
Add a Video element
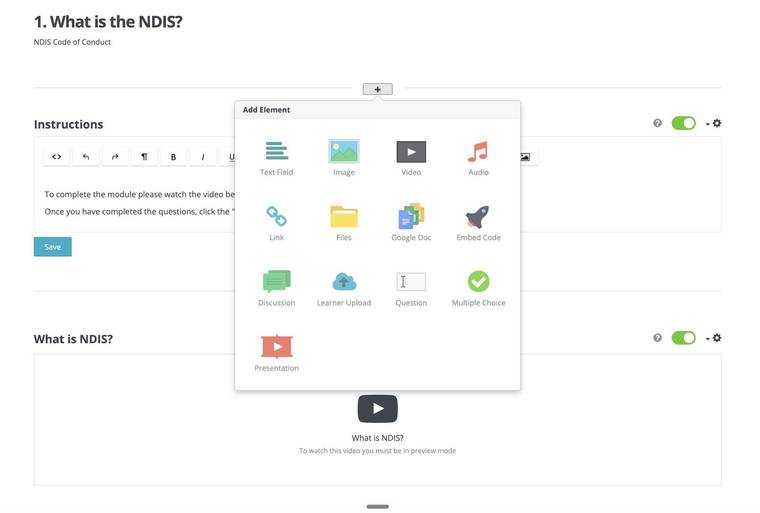click(x=411, y=158)
